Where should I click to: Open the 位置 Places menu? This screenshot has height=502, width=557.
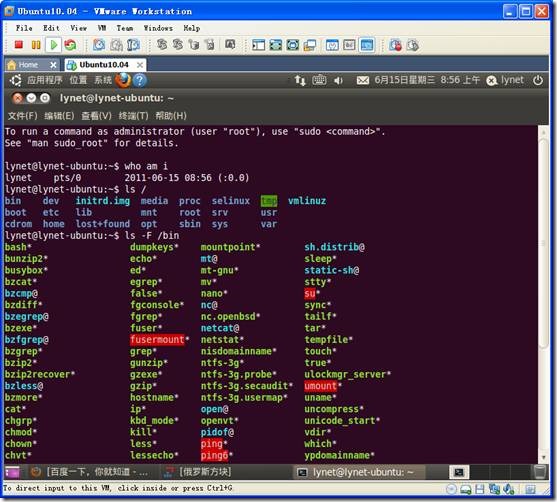pyautogui.click(x=78, y=80)
